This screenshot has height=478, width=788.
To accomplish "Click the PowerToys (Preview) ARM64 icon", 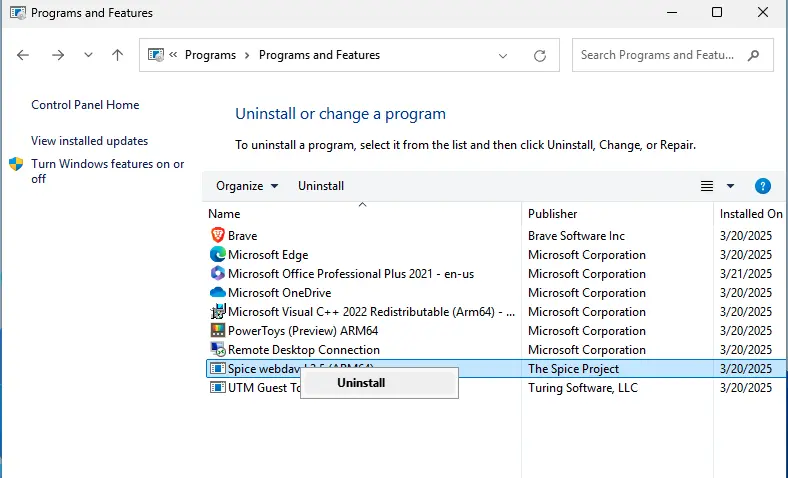I will coord(218,331).
